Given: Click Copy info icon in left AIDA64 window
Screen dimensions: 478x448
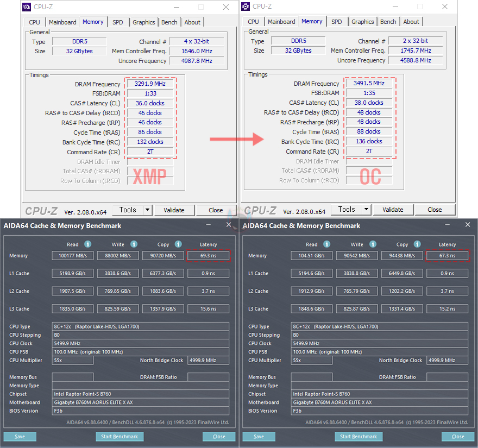Looking at the screenshot, I should 178,244.
